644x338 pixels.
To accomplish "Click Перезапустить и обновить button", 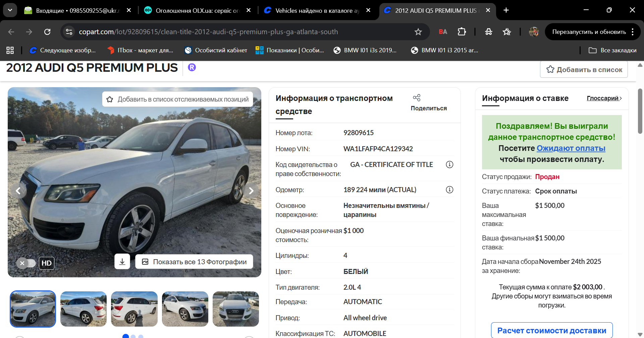I will [x=589, y=32].
